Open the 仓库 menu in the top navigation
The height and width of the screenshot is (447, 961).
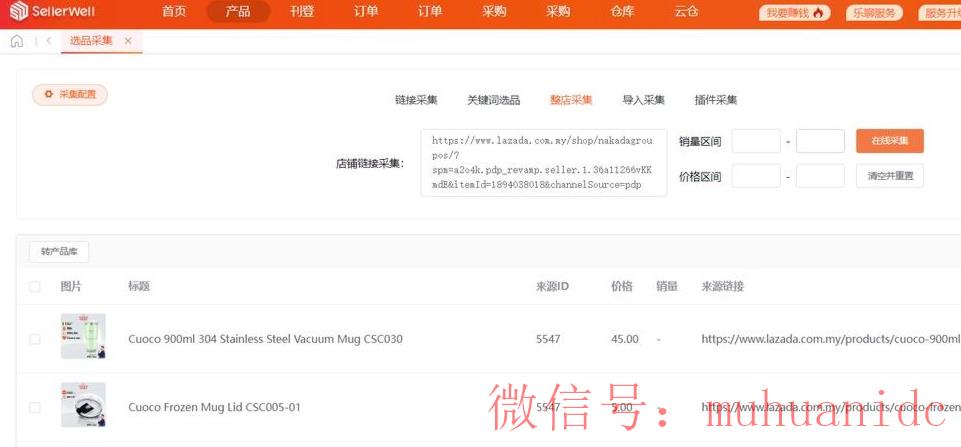pyautogui.click(x=623, y=12)
